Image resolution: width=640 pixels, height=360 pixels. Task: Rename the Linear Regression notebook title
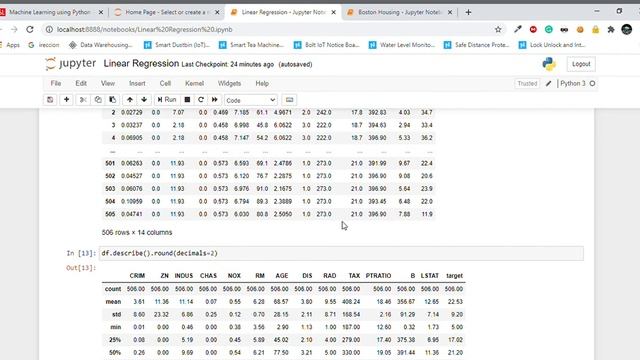click(x=141, y=64)
